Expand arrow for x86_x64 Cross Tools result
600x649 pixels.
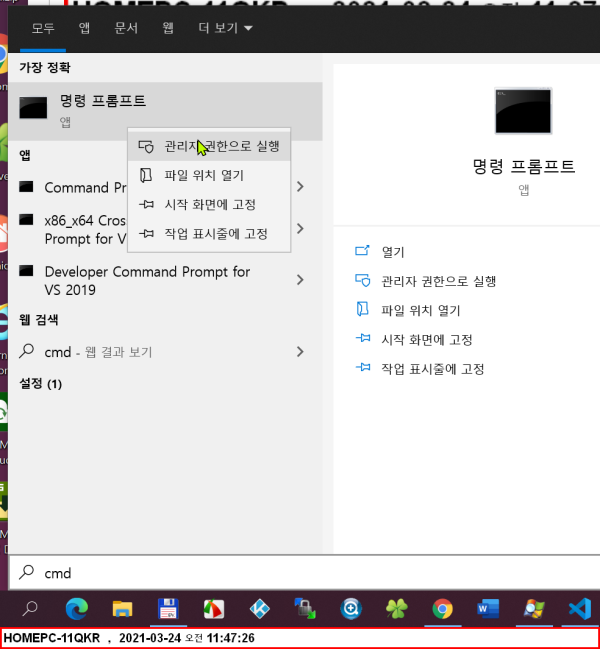(300, 228)
